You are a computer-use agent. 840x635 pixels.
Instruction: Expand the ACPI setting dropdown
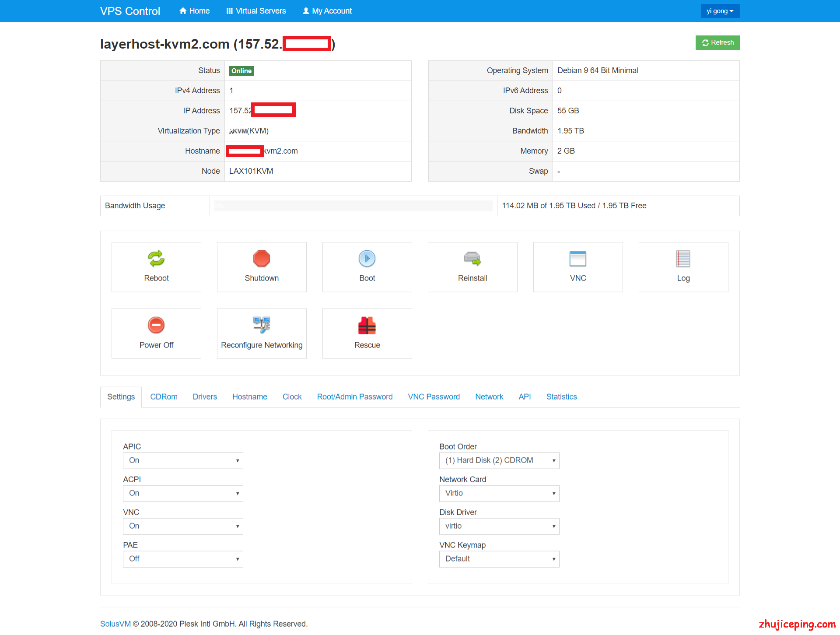pos(183,493)
